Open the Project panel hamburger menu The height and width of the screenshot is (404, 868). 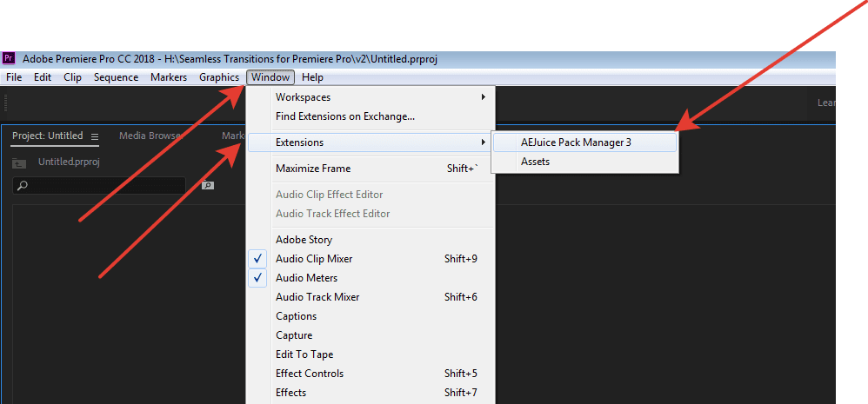click(95, 136)
